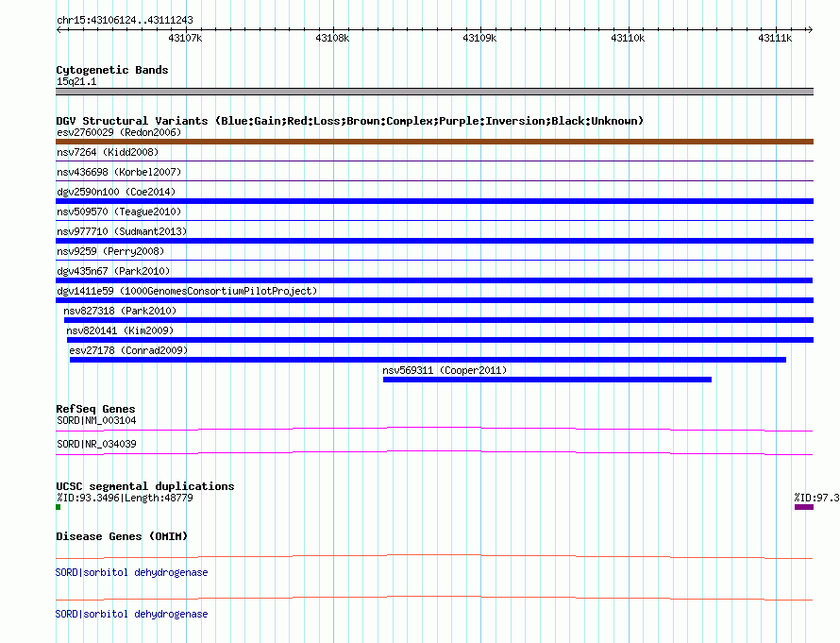Image resolution: width=840 pixels, height=643 pixels.
Task: Open the second SORD|sorbitol dehydrogenase link
Action: 132,614
